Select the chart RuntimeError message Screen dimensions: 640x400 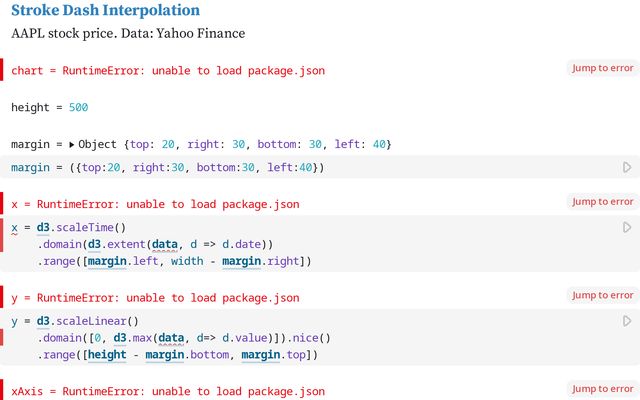coord(168,71)
